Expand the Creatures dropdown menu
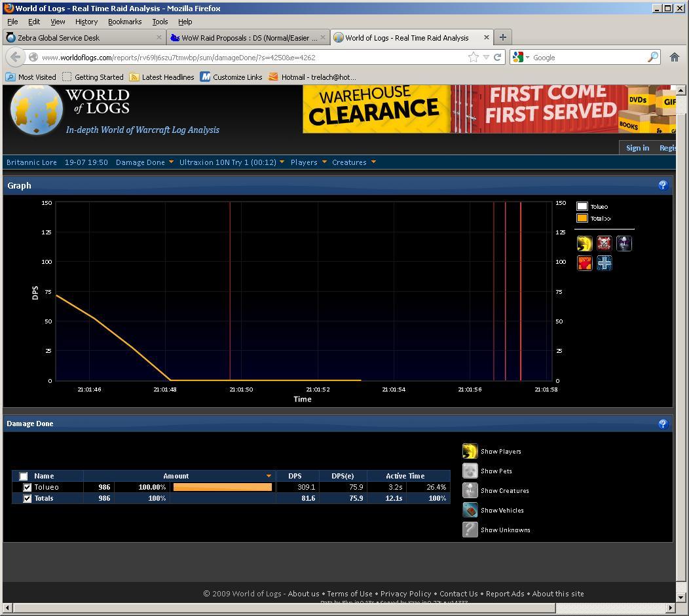689x616 pixels. tap(354, 162)
